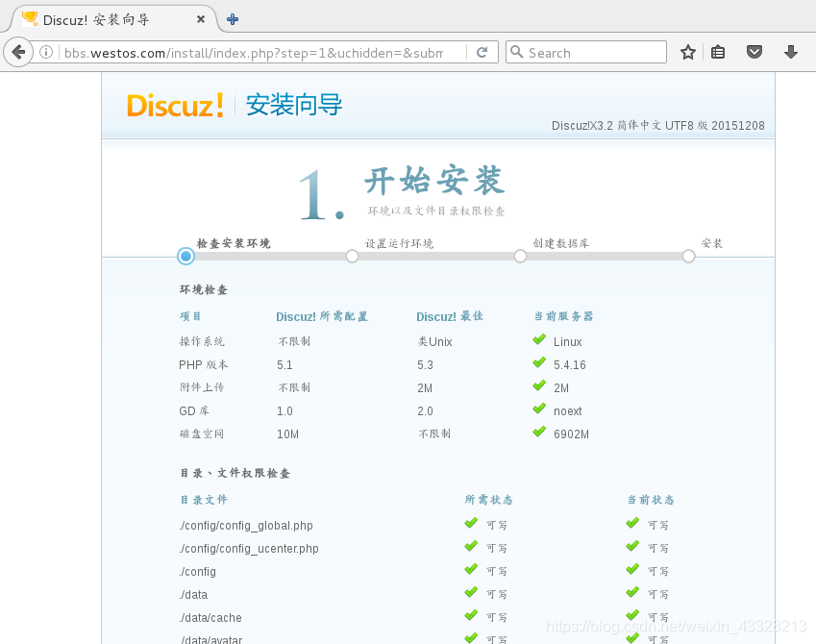Click the green check beside Linux
This screenshot has height=644, width=816.
click(x=539, y=340)
